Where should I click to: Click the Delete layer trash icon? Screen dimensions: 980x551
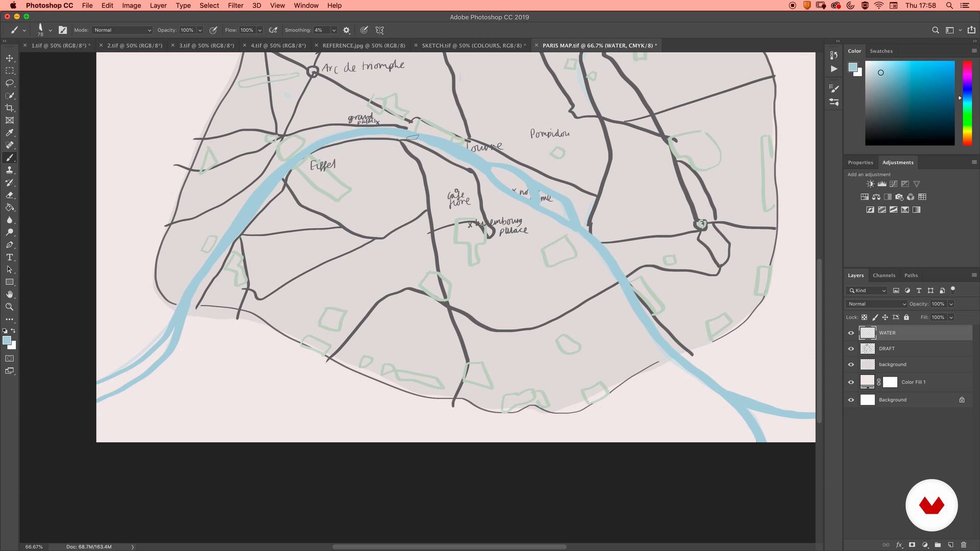coord(964,545)
